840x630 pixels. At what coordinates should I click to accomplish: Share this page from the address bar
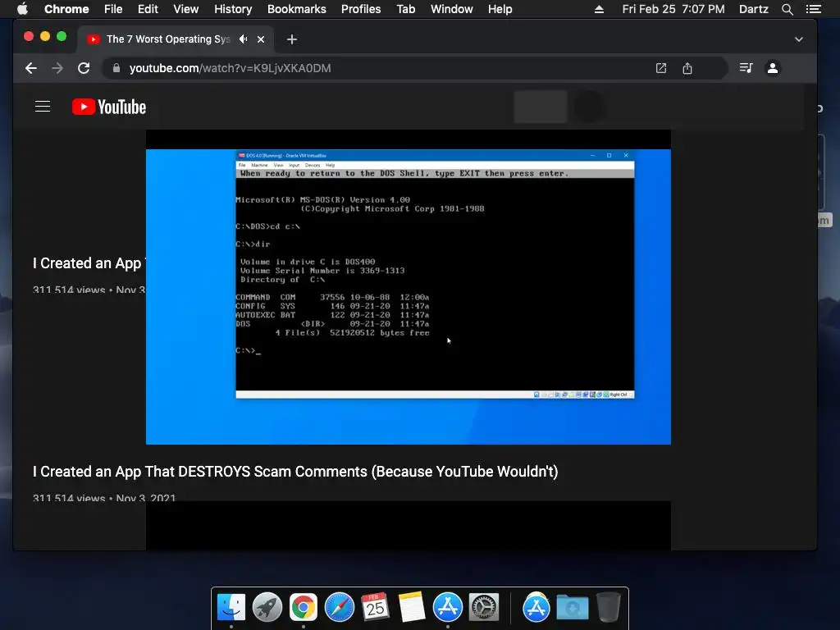point(687,68)
